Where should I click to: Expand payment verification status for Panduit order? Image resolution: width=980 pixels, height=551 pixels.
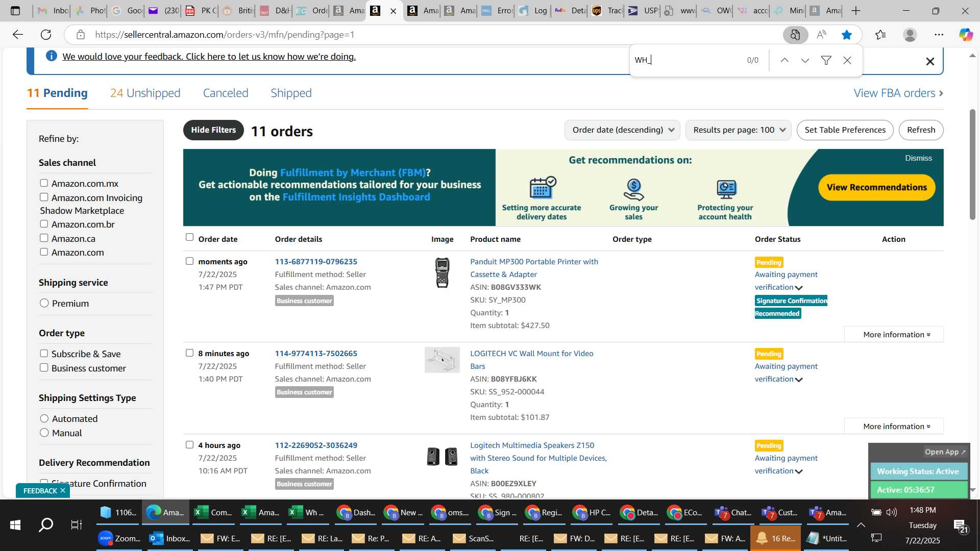point(799,288)
